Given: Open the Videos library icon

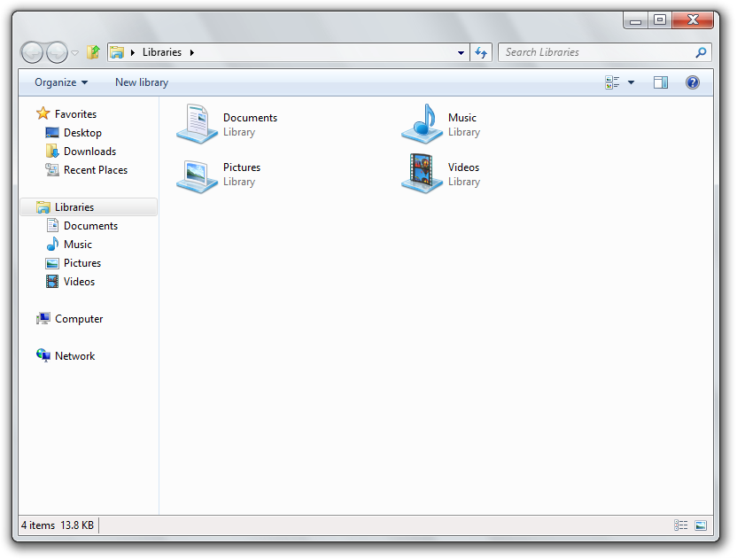Looking at the screenshot, I should [423, 174].
